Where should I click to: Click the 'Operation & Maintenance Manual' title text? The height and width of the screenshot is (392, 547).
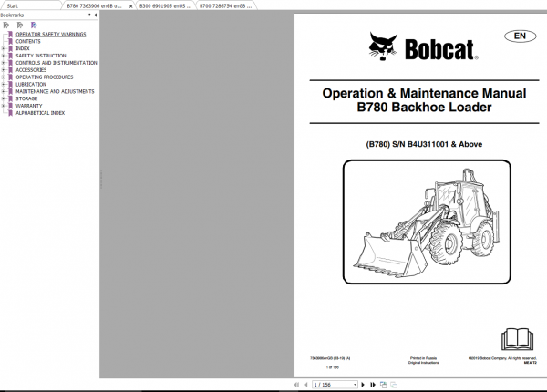(424, 93)
